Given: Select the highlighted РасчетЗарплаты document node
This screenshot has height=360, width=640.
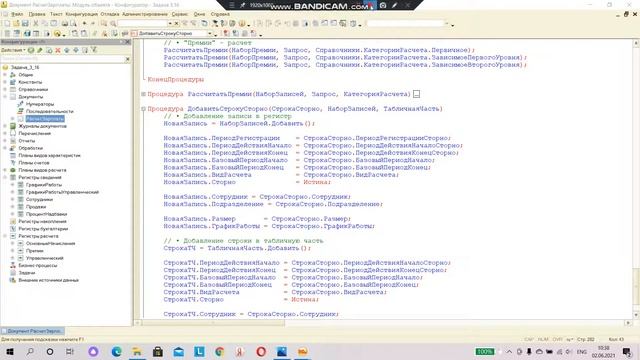Looking at the screenshot, I should (45, 119).
